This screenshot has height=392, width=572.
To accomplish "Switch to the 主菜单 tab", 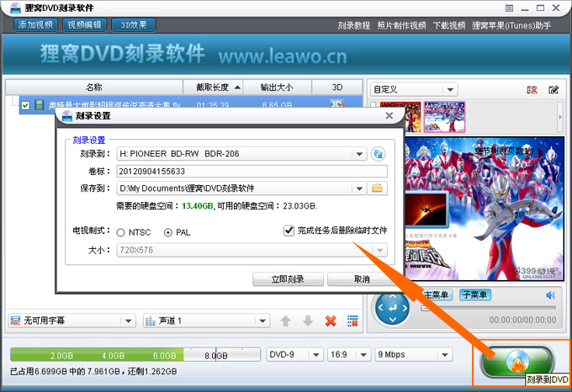I will coord(437,294).
